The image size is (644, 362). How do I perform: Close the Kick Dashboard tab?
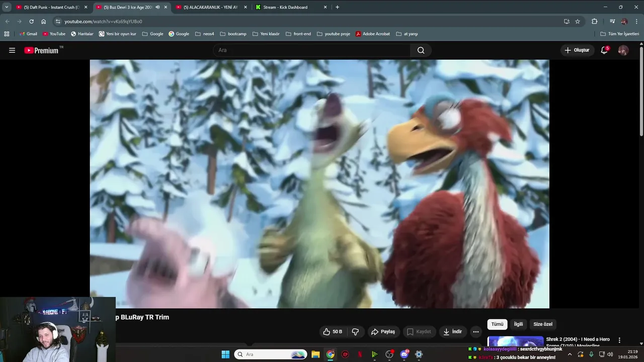coord(325,7)
